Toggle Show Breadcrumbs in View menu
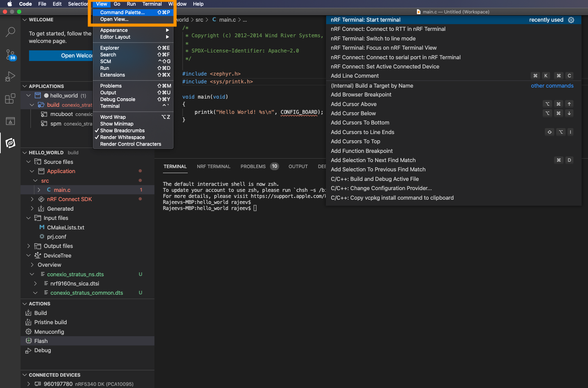 pos(122,131)
